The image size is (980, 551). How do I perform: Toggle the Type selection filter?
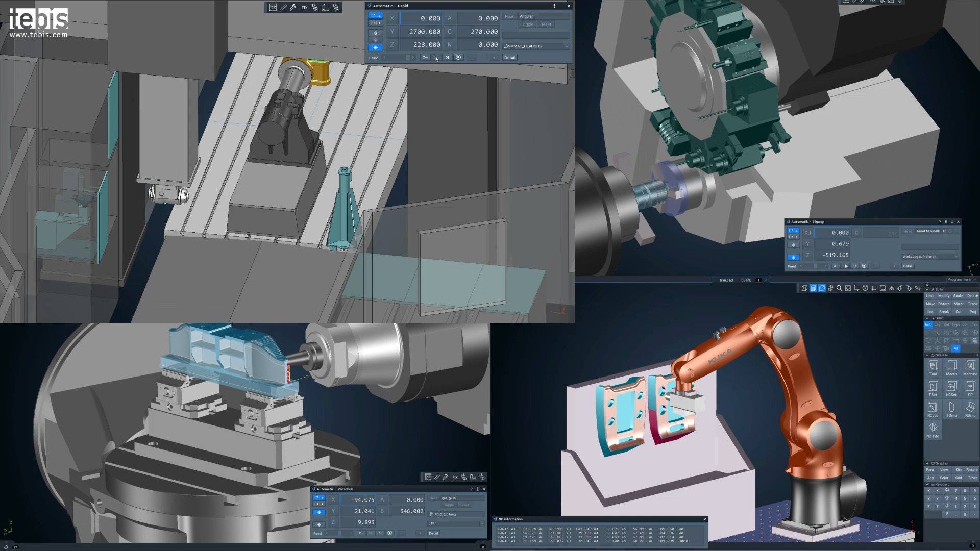(x=956, y=325)
